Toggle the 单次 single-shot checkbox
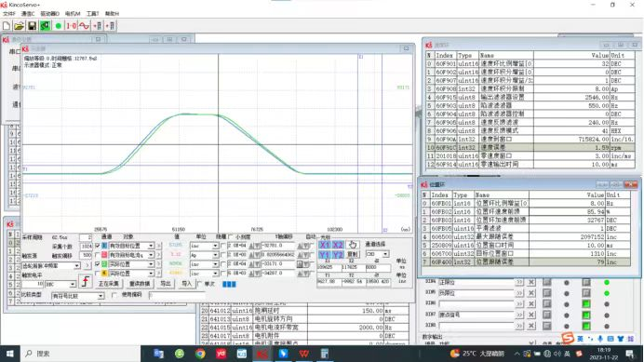This screenshot has width=644, height=362. pos(200,284)
